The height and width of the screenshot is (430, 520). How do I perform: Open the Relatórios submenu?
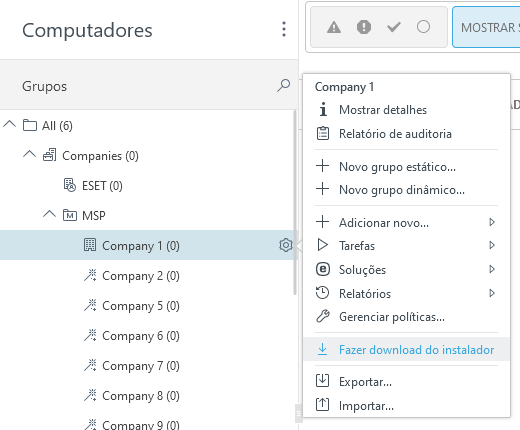pyautogui.click(x=406, y=294)
